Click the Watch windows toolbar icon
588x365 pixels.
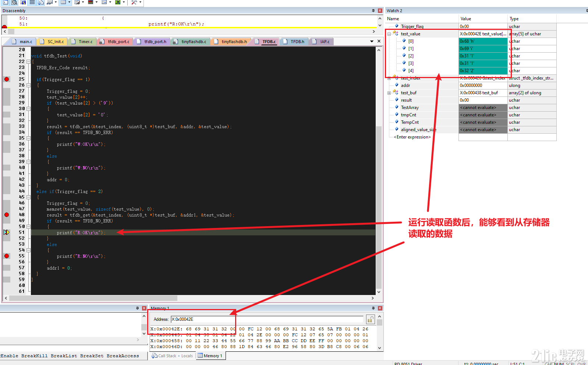50,2
